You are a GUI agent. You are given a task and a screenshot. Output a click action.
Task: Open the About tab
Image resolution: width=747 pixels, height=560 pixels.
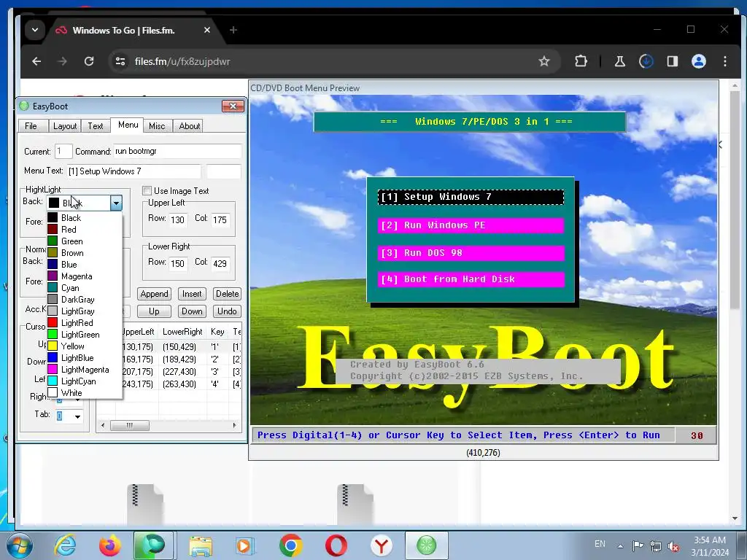pos(189,126)
